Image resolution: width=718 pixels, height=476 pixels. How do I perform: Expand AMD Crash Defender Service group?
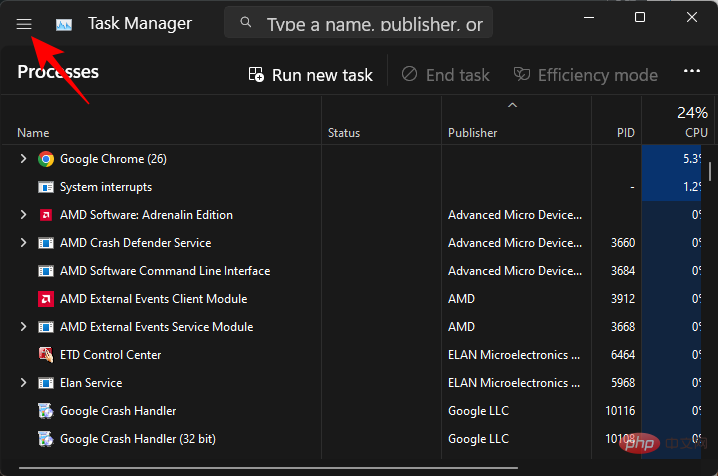(x=23, y=243)
